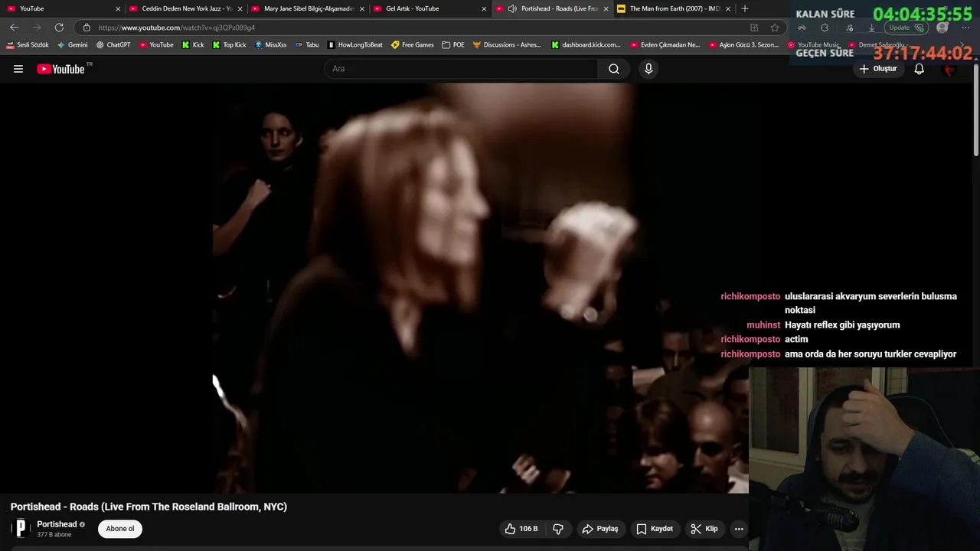
Task: Open Top Kick bookmark
Action: (230, 44)
